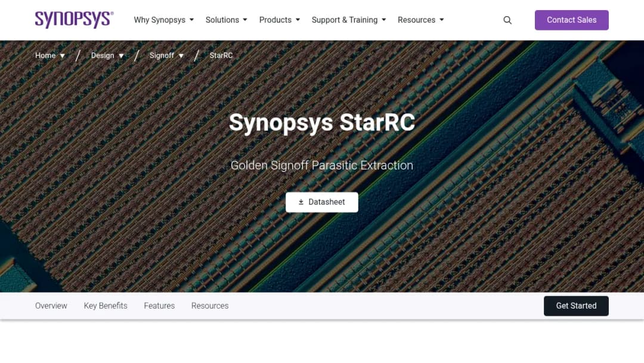Viewport: 644px width, 363px height.
Task: Click the Golden Signoff Parasitic Extraction subtitle
Action: [322, 165]
